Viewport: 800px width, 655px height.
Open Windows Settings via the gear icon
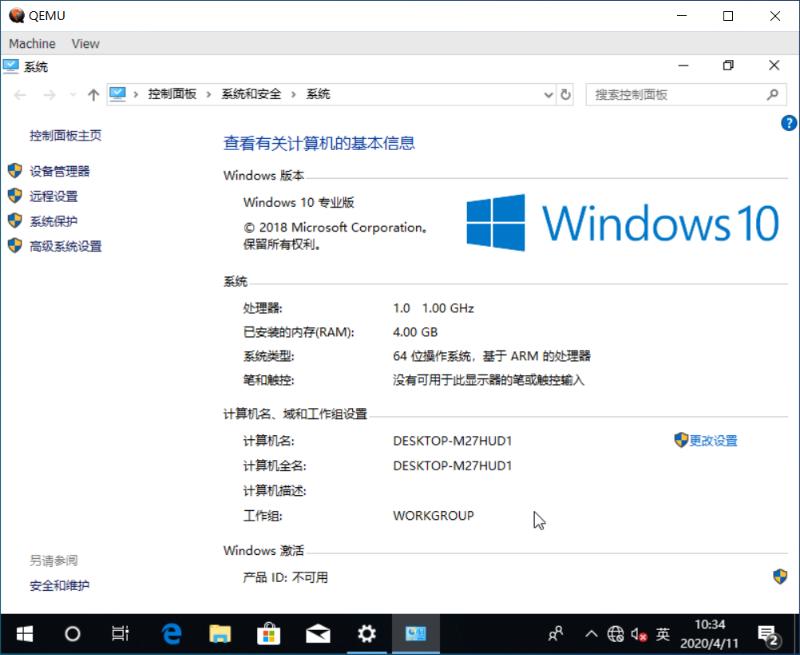366,633
